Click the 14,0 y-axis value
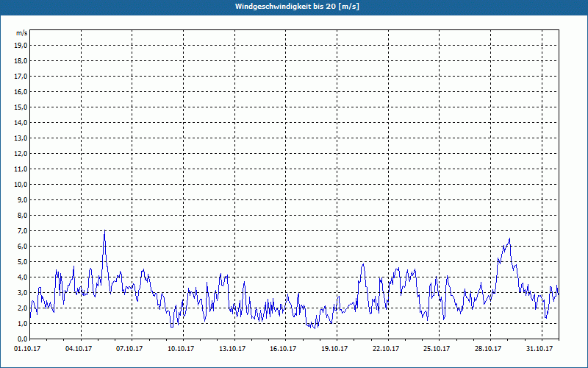 click(x=21, y=123)
